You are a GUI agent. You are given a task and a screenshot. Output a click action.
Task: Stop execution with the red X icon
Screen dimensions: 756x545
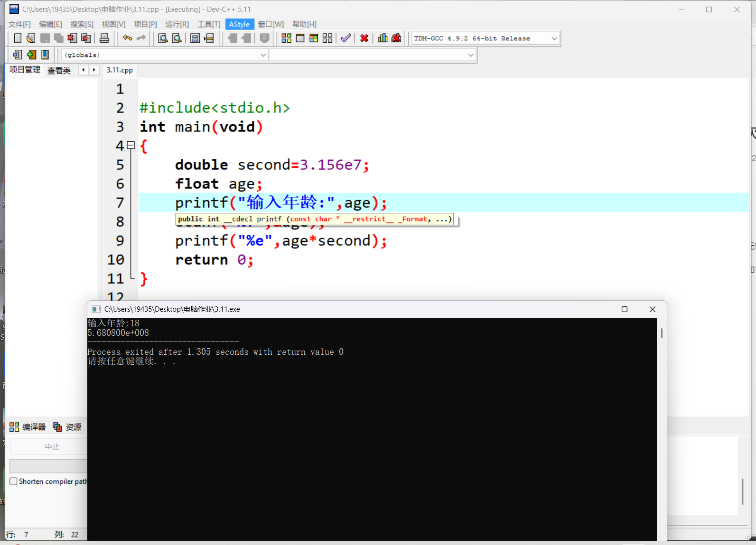point(364,38)
